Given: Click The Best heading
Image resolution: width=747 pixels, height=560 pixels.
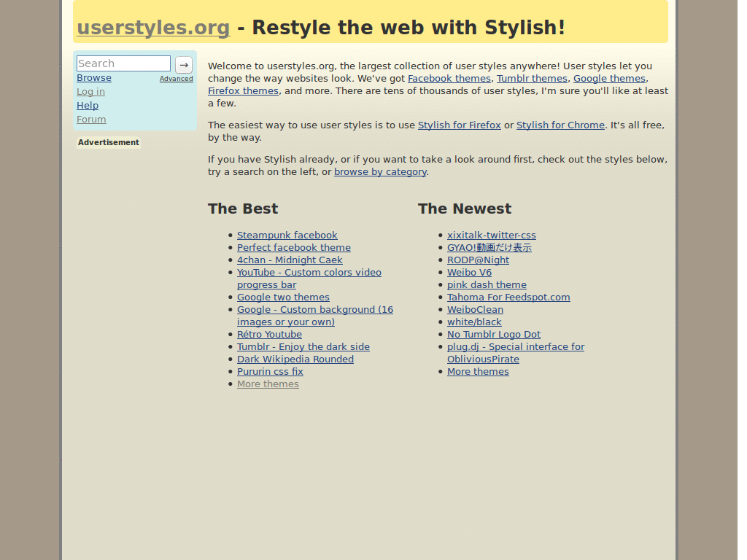Looking at the screenshot, I should [243, 209].
